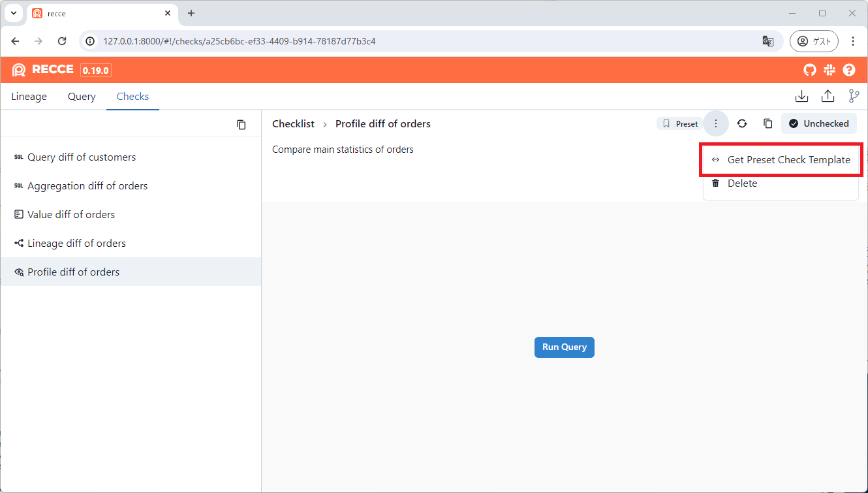Toggle the Unchecked approval button
The image size is (868, 493).
coord(819,123)
